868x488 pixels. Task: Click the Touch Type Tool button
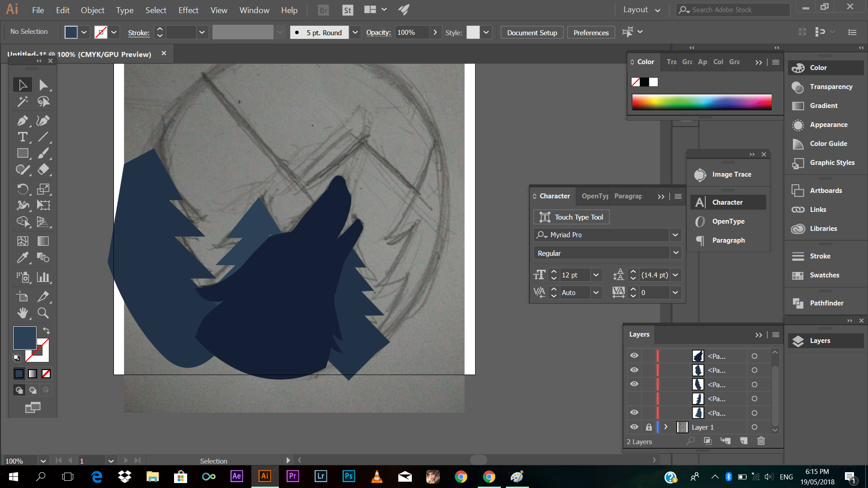tap(571, 217)
